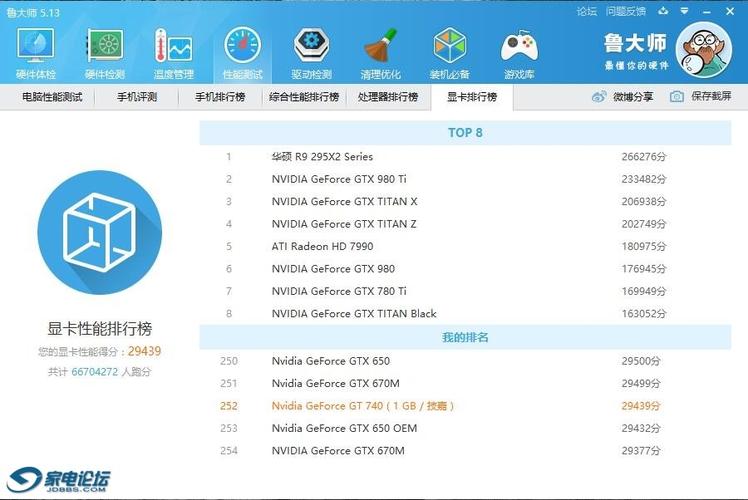Image resolution: width=748 pixels, height=500 pixels.
Task: Click score 202749分
Action: pos(644,224)
